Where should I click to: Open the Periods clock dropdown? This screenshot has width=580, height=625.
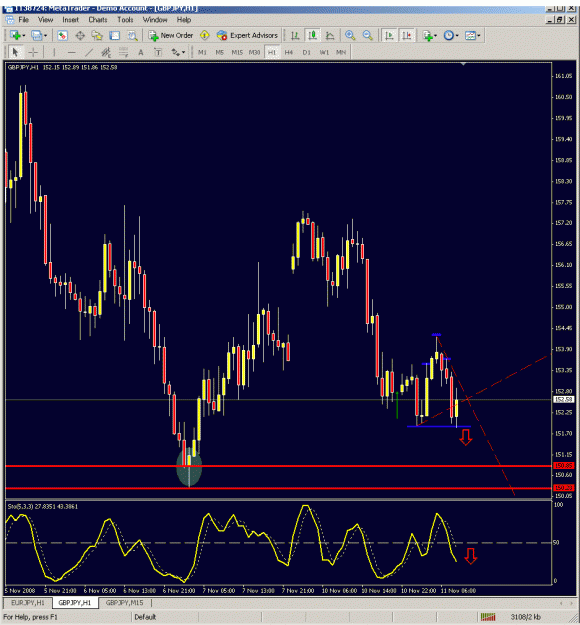451,35
